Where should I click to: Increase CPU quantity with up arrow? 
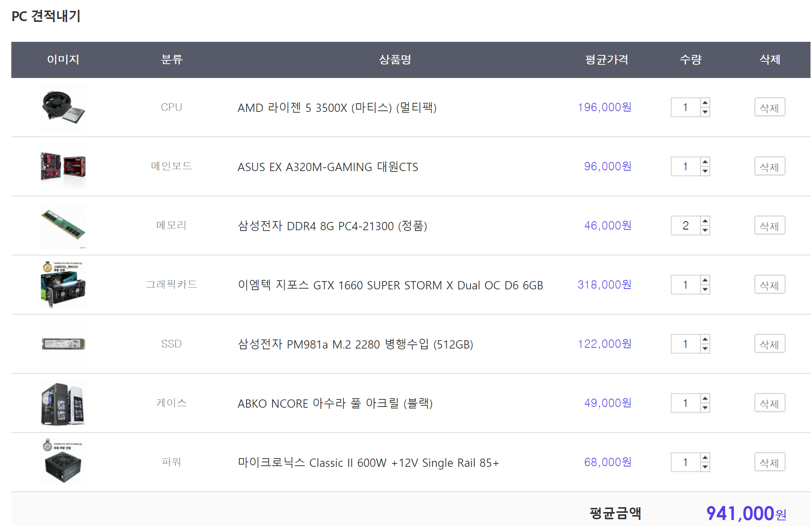click(x=705, y=103)
